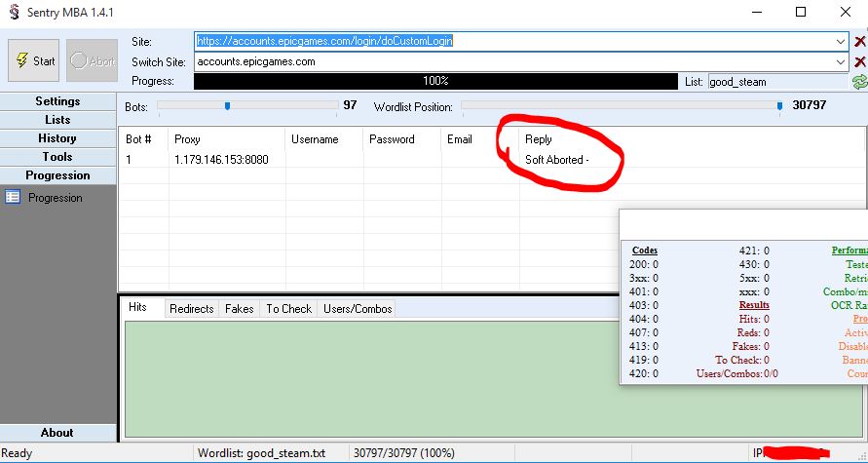Click the Sentry MBA title bar icon
868x463 pixels.
(x=14, y=12)
